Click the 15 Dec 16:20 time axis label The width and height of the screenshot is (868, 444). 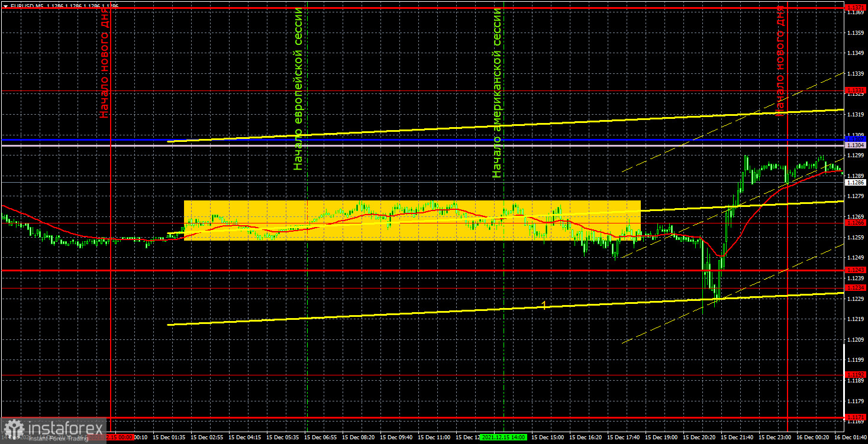[x=585, y=438]
